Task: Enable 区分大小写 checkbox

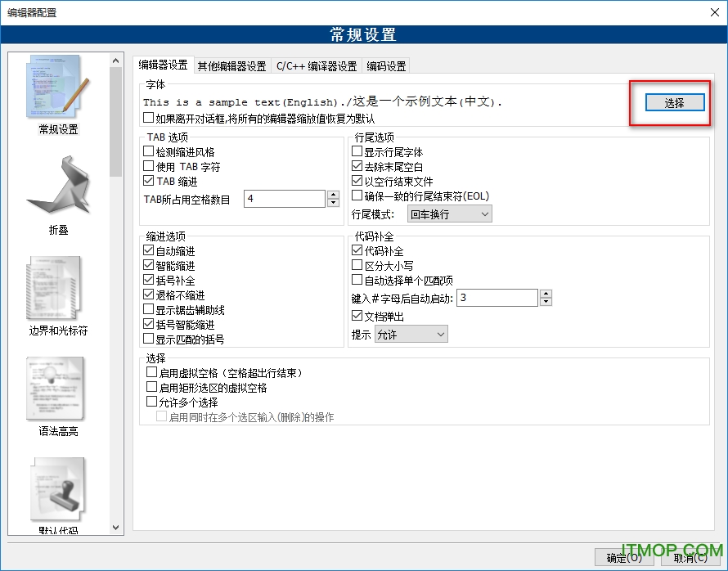Action: (x=357, y=266)
